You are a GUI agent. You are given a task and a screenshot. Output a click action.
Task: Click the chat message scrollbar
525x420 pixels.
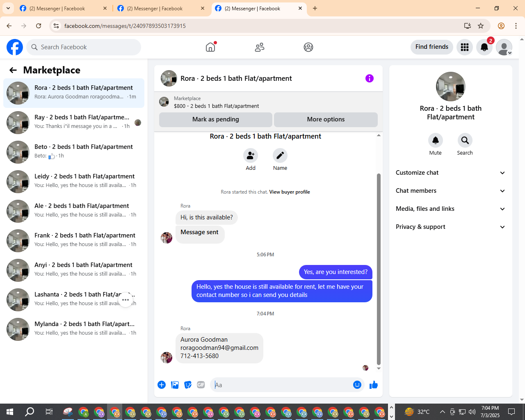coord(379,269)
